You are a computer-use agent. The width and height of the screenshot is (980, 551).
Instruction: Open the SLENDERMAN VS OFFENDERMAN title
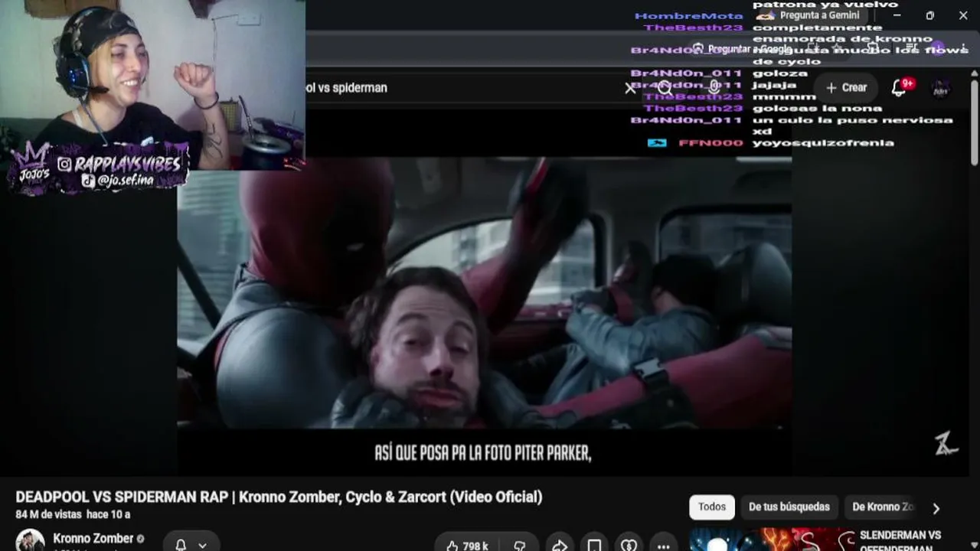tap(900, 540)
